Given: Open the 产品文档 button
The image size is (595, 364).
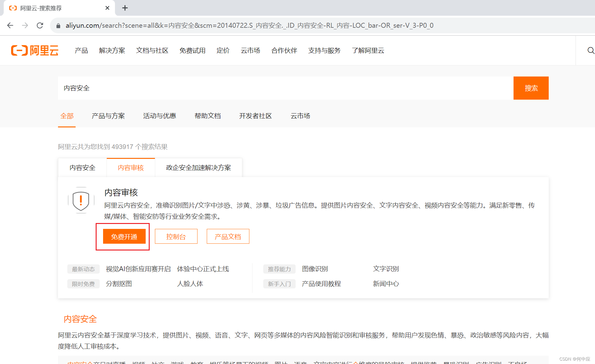Looking at the screenshot, I should pos(228,237).
